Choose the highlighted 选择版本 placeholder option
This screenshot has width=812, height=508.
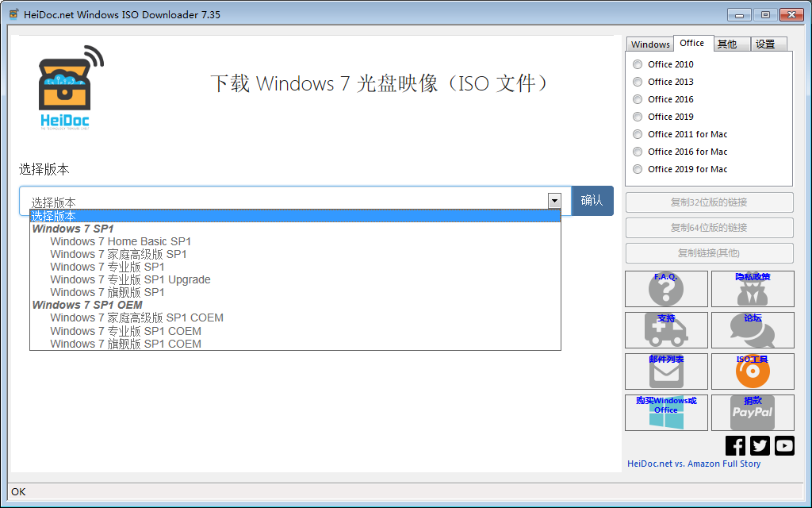tap(295, 216)
